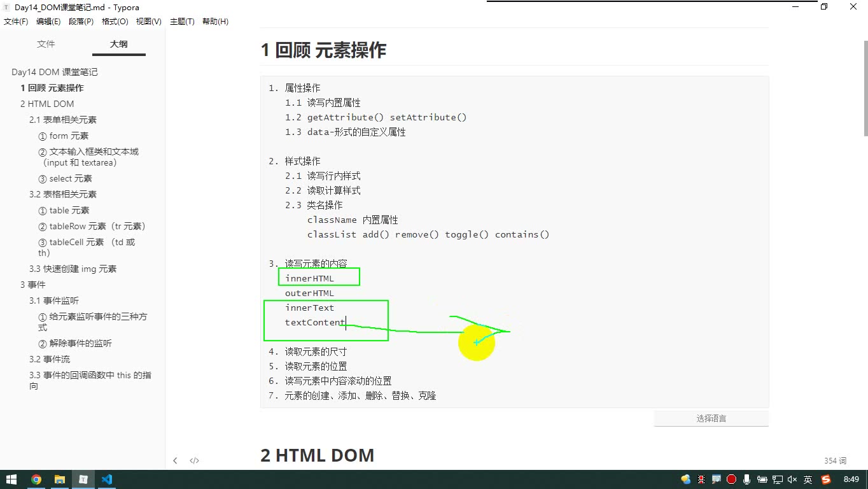Viewport: 868px width, 489px height.
Task: Open Chrome from the taskbar
Action: click(x=36, y=479)
